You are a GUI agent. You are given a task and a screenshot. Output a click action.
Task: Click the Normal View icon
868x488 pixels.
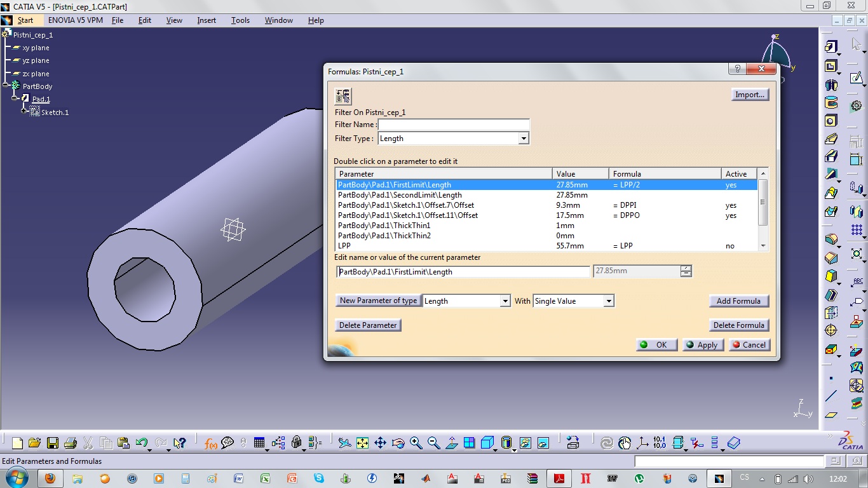point(452,443)
